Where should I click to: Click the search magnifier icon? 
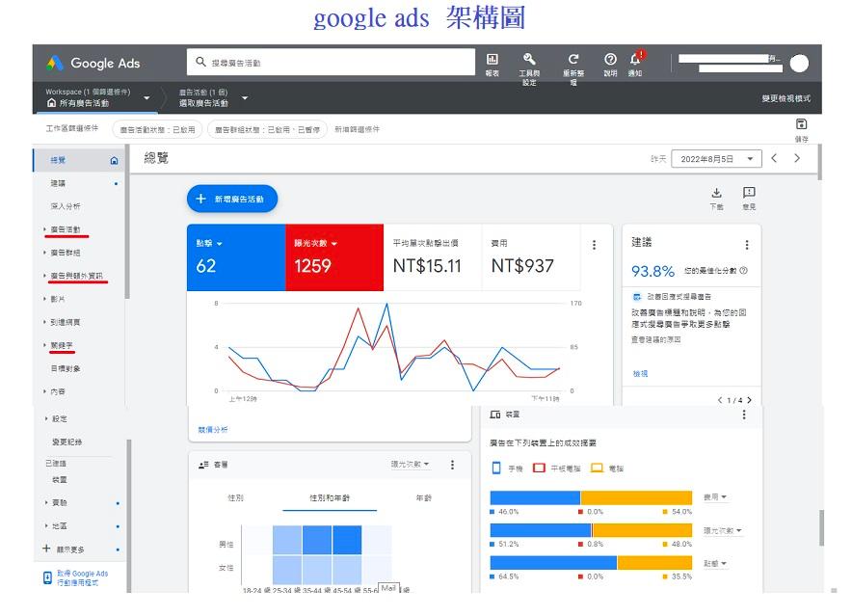click(x=200, y=62)
